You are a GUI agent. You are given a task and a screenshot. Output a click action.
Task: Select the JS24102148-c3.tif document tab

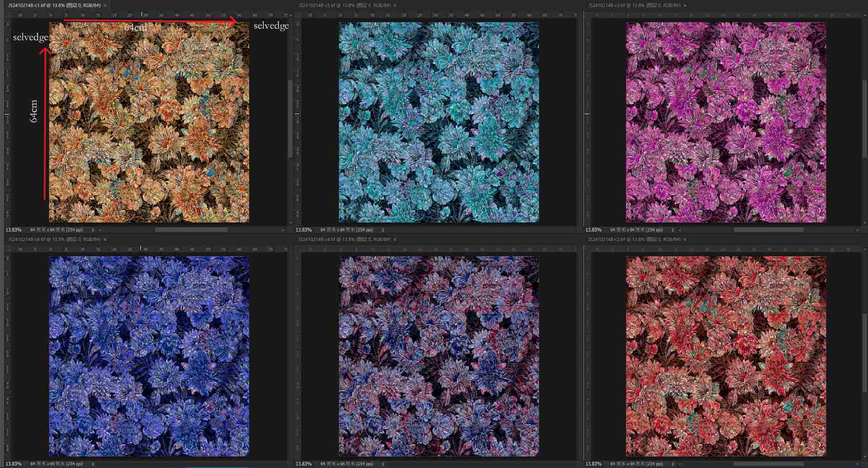[x=633, y=5]
